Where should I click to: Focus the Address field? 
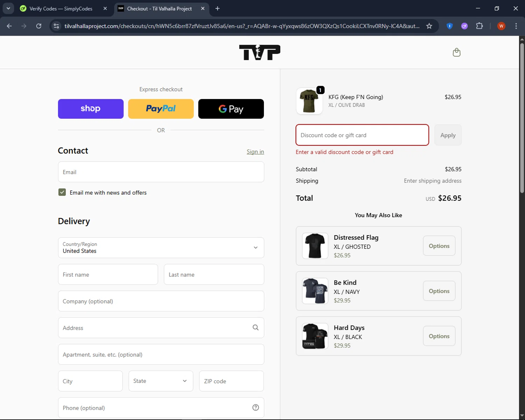click(x=161, y=328)
